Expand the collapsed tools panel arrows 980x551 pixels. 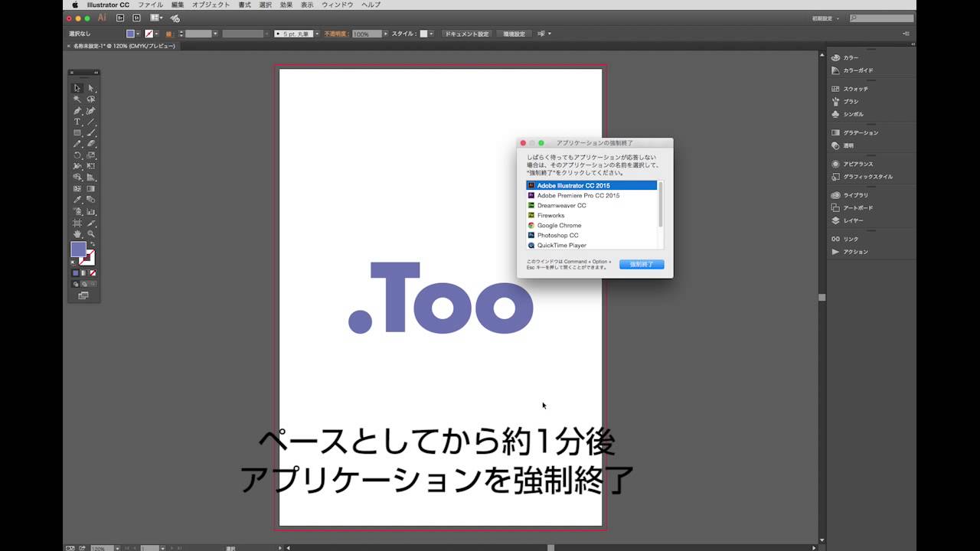pyautogui.click(x=96, y=73)
